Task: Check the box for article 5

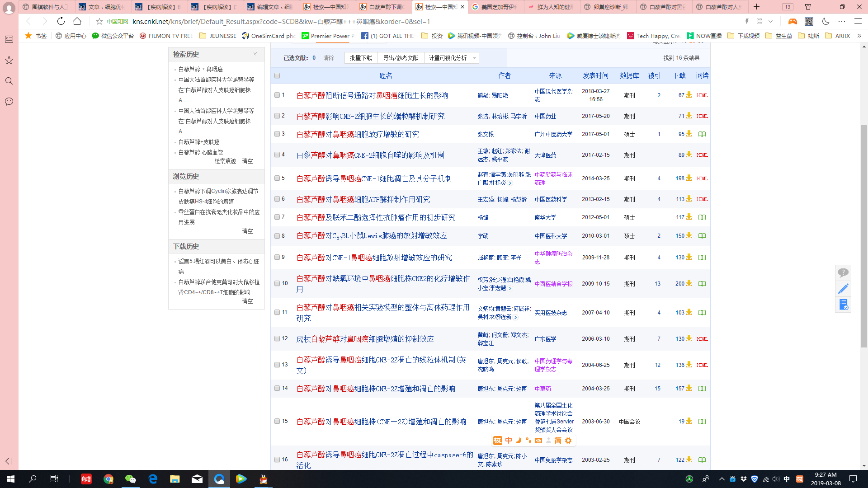Action: (277, 178)
